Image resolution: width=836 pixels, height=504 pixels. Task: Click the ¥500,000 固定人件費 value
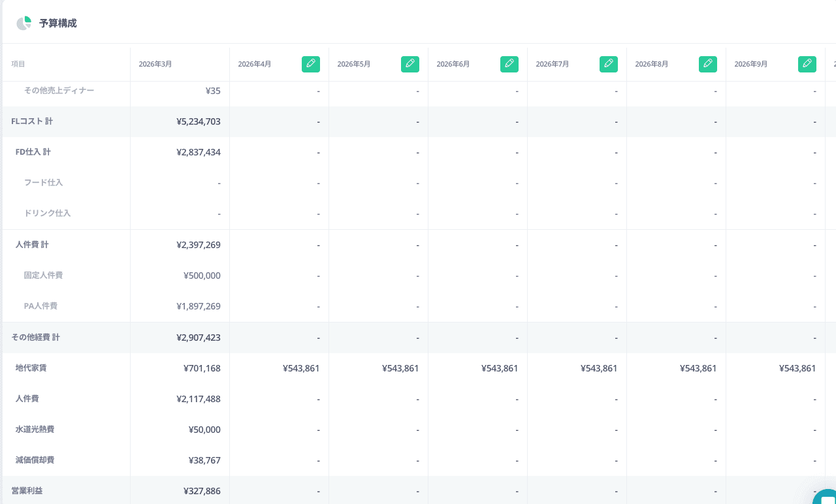point(202,276)
